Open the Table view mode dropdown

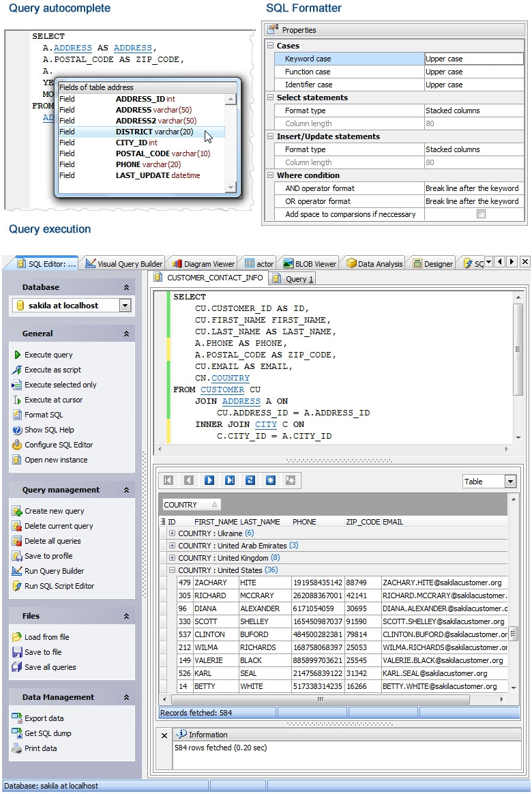pyautogui.click(x=510, y=482)
